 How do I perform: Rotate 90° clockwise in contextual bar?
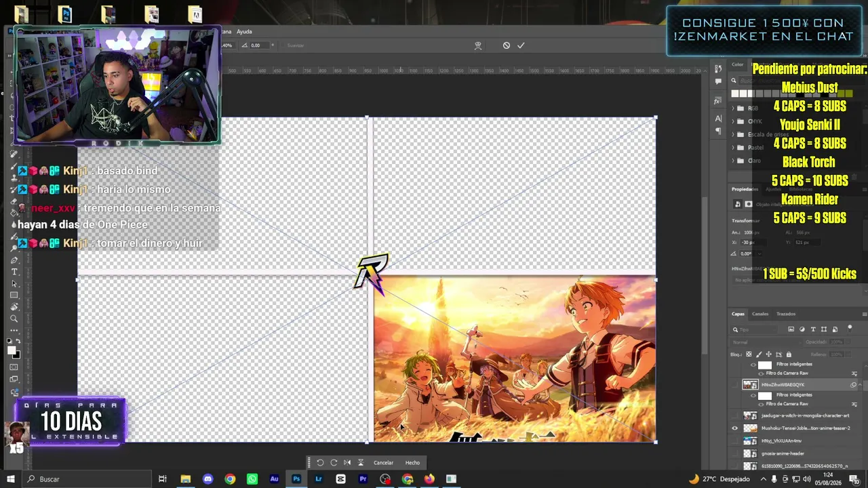pyautogui.click(x=334, y=462)
